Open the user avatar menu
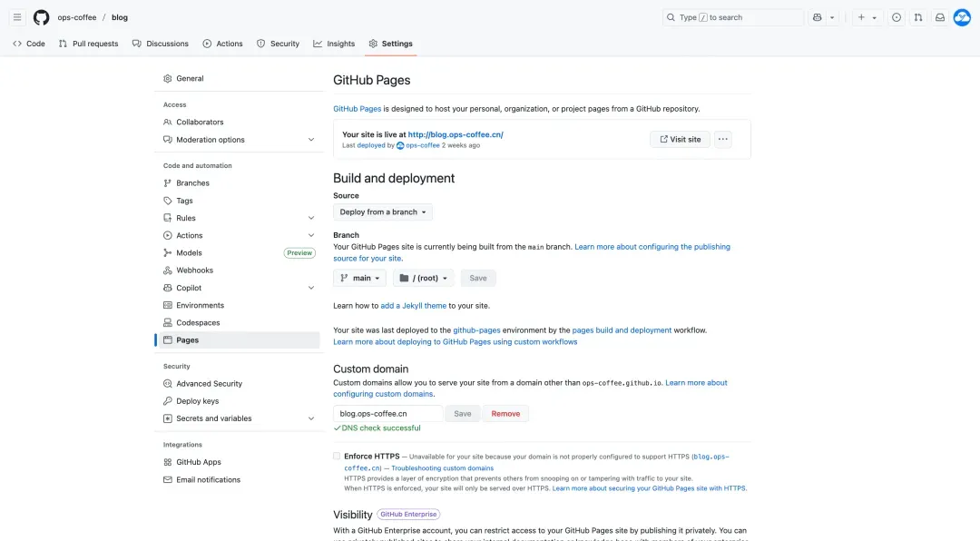Image resolution: width=980 pixels, height=541 pixels. tap(962, 17)
